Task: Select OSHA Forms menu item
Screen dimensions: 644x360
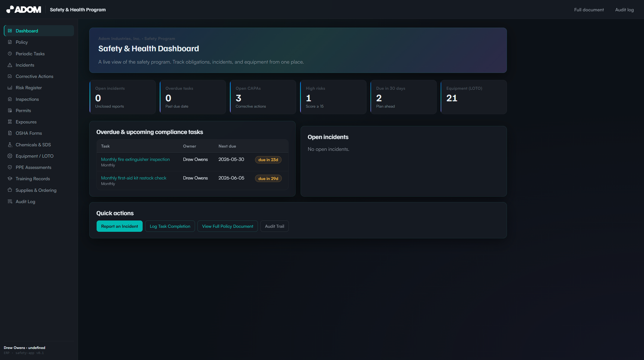Action: click(x=39, y=133)
